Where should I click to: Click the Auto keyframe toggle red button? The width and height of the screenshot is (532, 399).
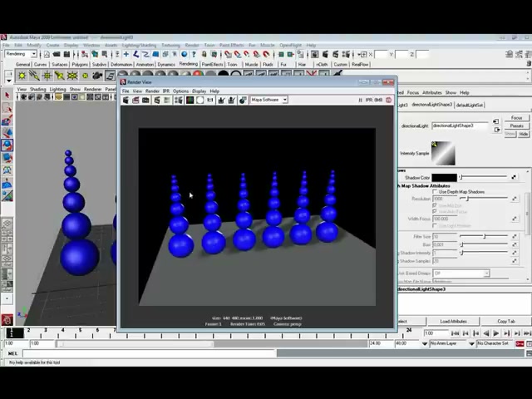520,343
